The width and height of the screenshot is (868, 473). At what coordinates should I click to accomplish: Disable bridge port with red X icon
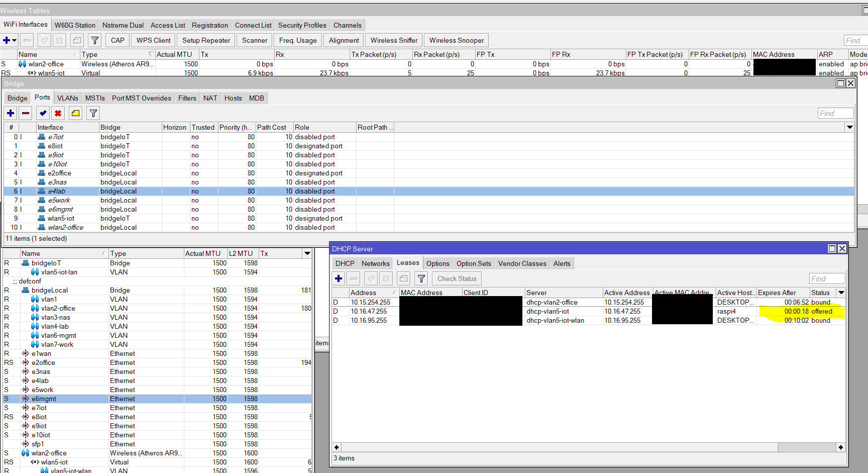point(58,113)
